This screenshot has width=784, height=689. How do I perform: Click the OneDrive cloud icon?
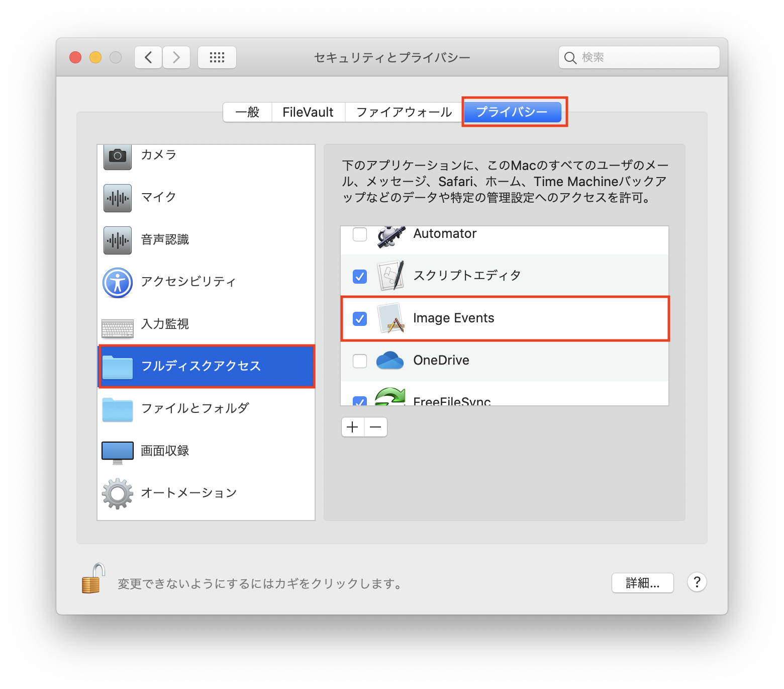[390, 361]
